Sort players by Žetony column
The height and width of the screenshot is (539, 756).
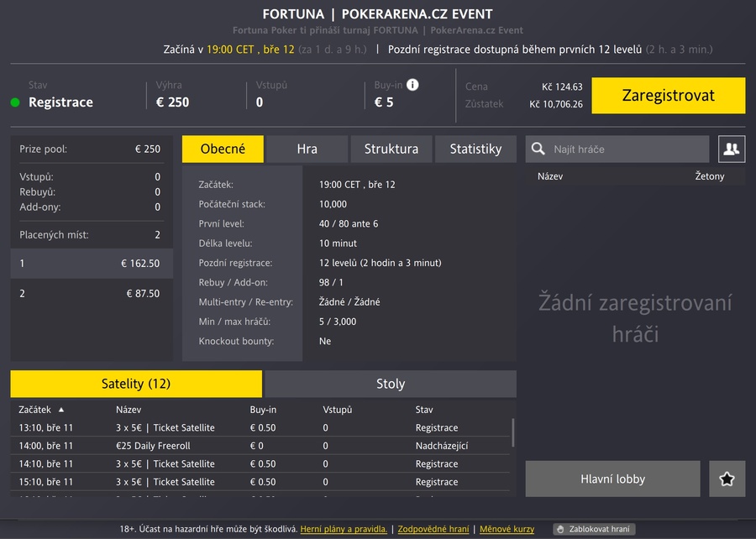(x=709, y=176)
